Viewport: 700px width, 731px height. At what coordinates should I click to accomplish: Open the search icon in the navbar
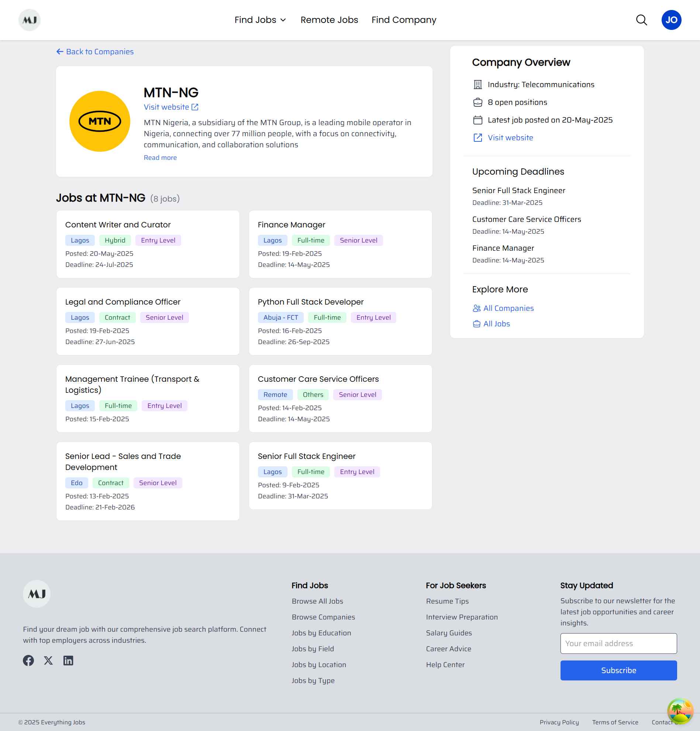point(641,20)
